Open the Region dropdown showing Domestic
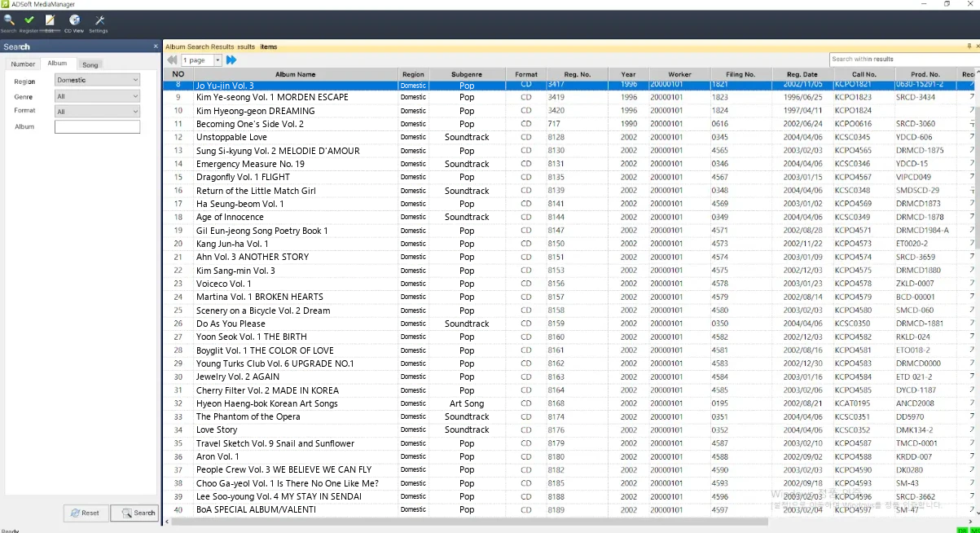Screen dimensions: 980x533 97,80
